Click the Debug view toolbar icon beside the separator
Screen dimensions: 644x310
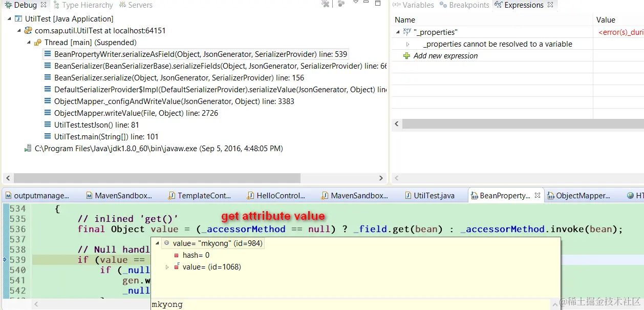point(341,4)
